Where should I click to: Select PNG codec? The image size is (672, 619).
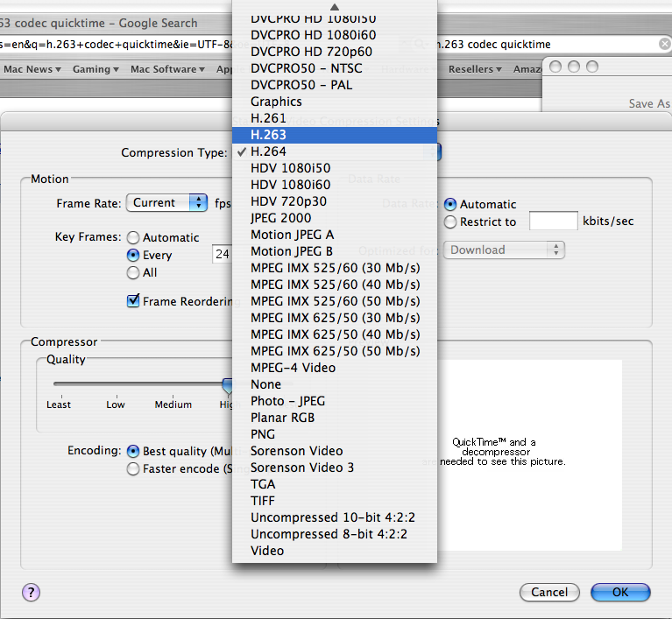pyautogui.click(x=335, y=434)
